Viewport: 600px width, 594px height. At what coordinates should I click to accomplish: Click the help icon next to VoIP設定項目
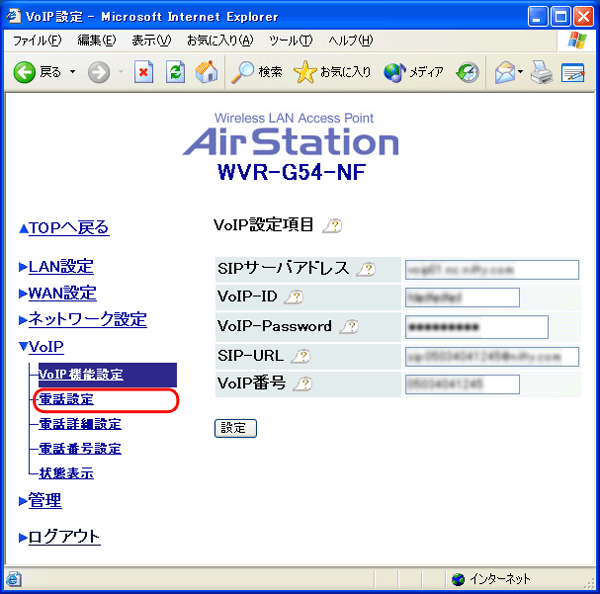point(333,225)
